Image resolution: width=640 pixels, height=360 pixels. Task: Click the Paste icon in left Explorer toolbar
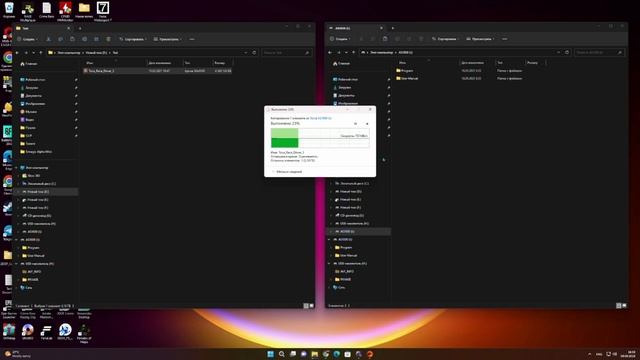(x=72, y=39)
